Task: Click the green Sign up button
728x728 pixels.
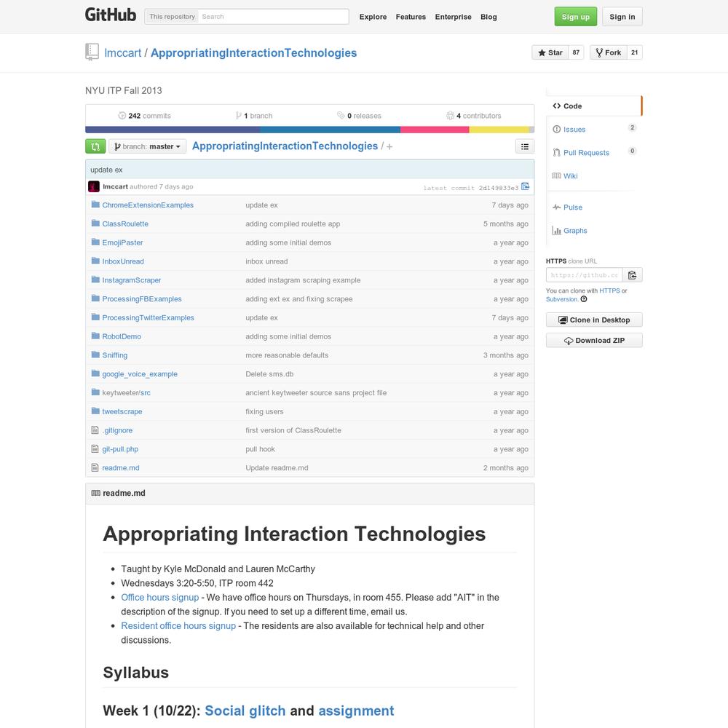Action: 576,17
